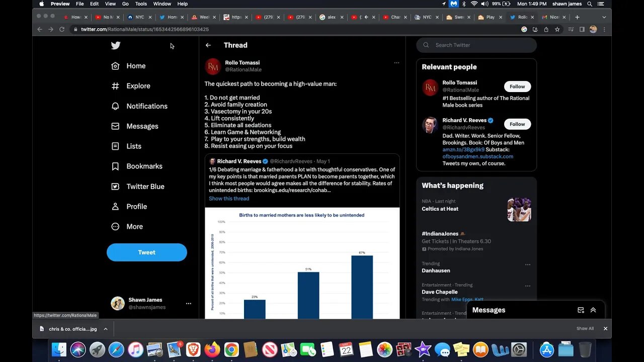
Task: Open iMovie from the Dock
Action: click(423, 349)
